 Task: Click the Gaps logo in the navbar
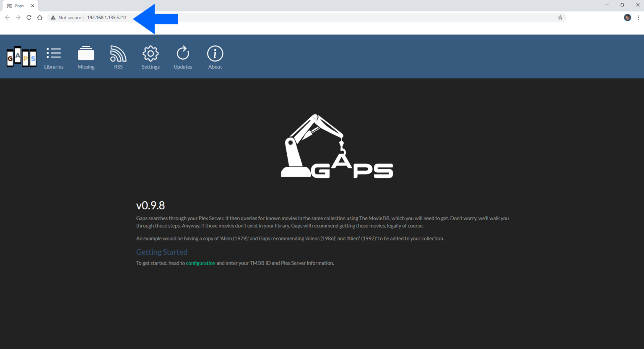click(21, 57)
